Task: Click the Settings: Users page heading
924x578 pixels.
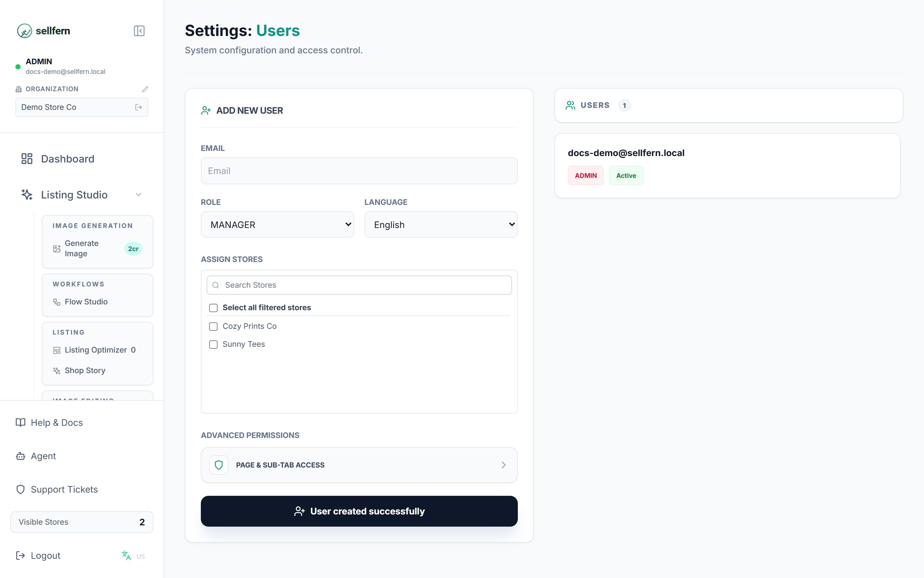Action: click(243, 31)
